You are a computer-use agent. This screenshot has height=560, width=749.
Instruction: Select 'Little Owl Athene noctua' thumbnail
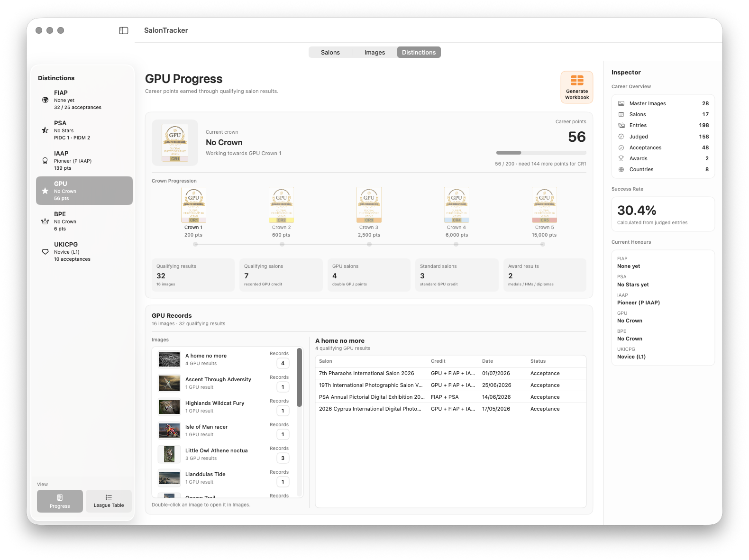click(169, 454)
